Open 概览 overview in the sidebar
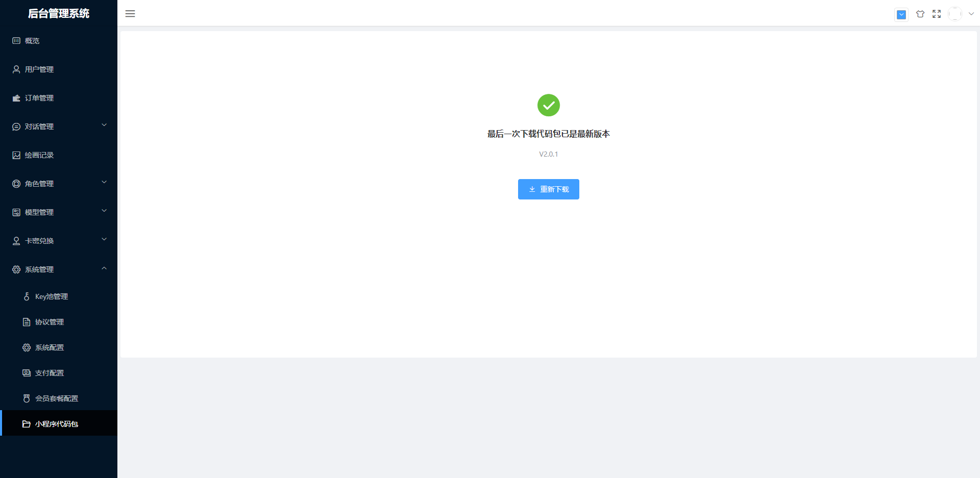The image size is (980, 478). (x=32, y=41)
